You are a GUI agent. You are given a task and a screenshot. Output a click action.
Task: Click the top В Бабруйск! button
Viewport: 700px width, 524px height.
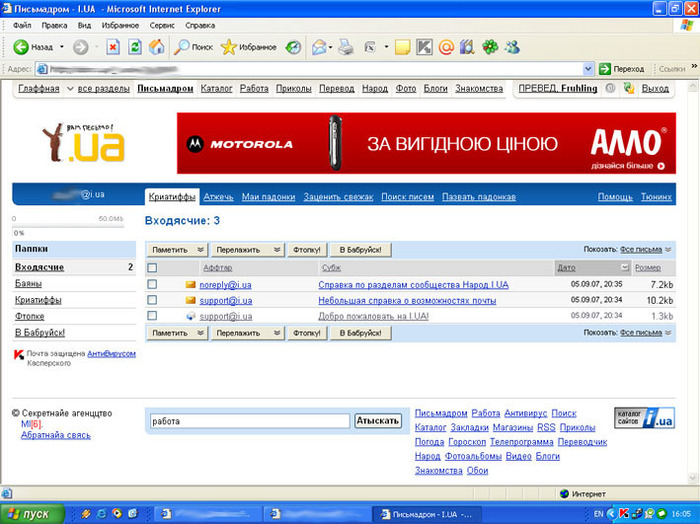click(x=360, y=250)
